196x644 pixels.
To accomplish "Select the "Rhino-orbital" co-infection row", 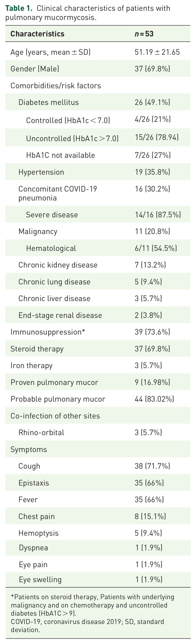I will click(x=41, y=433).
